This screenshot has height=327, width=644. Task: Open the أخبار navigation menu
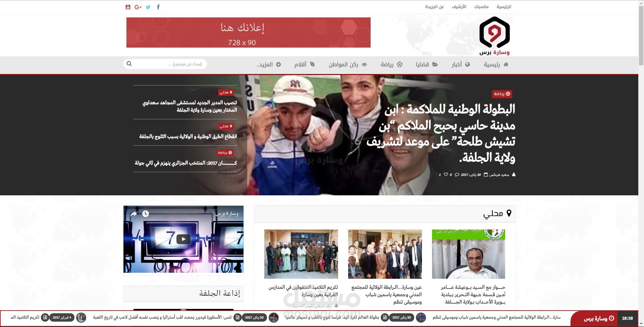(x=460, y=65)
